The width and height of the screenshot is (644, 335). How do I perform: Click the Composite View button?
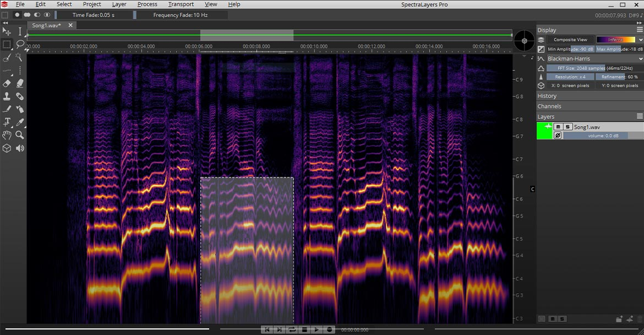pyautogui.click(x=570, y=40)
